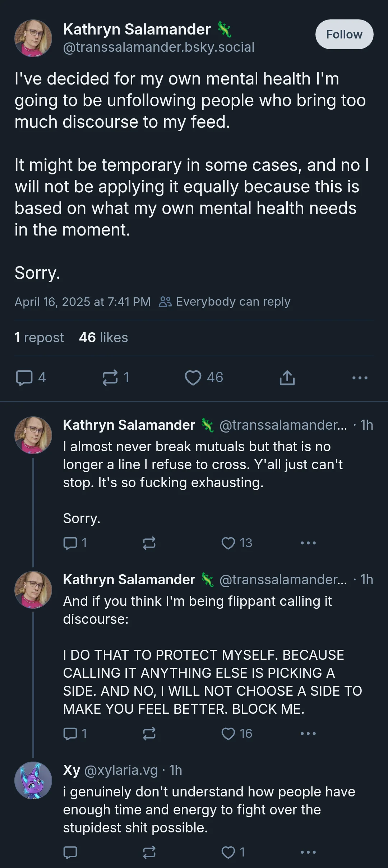Image resolution: width=388 pixels, height=868 pixels.
Task: Share the main post via share icon
Action: [x=287, y=378]
